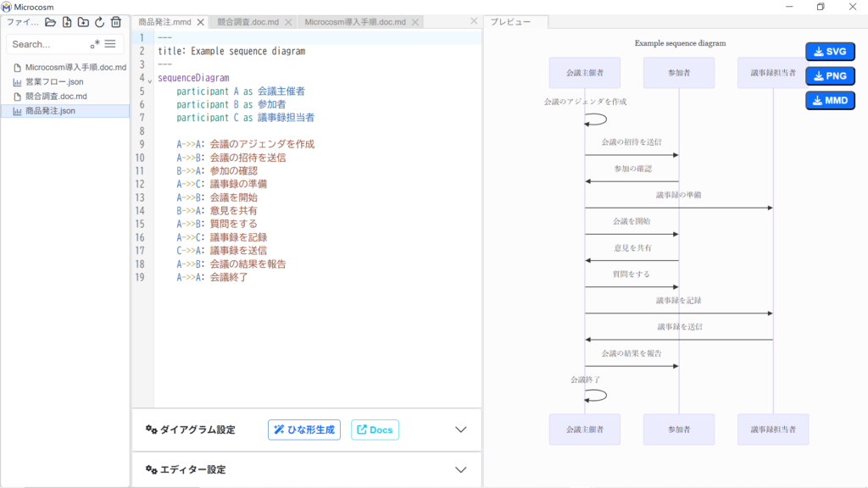Create a new file via toolbar icon

pos(67,22)
